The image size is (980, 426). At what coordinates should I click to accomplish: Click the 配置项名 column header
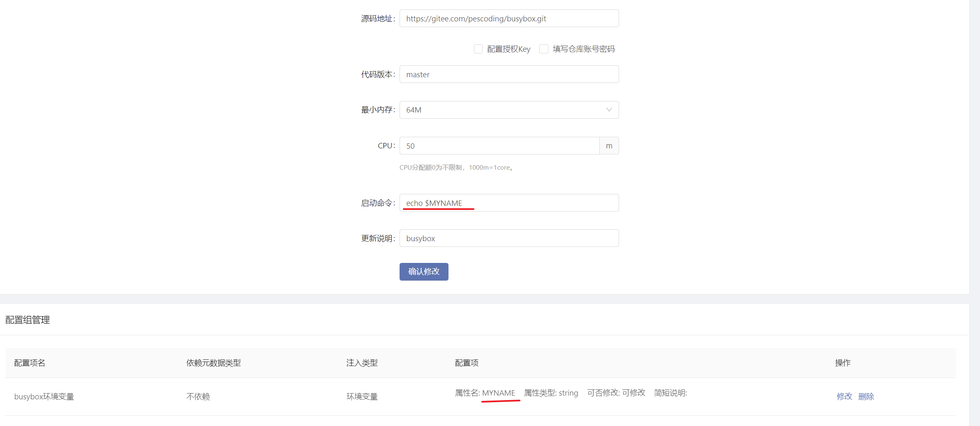[29, 363]
